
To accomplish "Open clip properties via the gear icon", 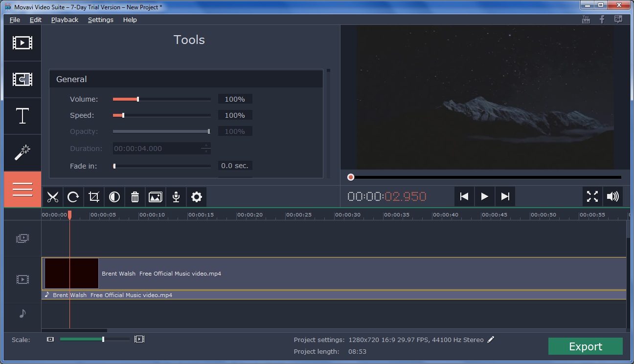I will click(196, 197).
